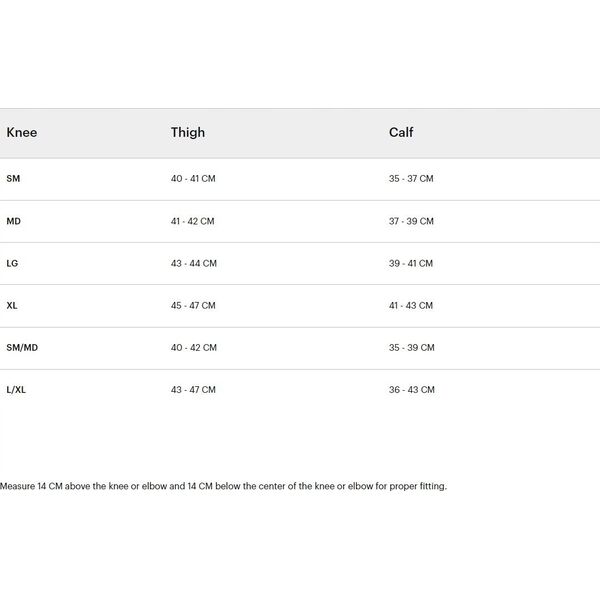Click the 37 - 39 CM calf value

tap(411, 221)
